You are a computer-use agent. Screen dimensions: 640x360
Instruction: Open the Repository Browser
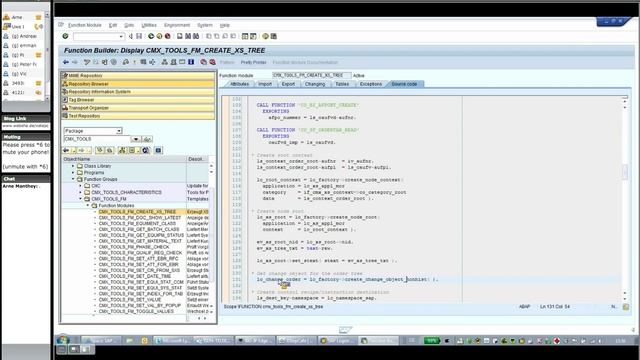point(138,84)
